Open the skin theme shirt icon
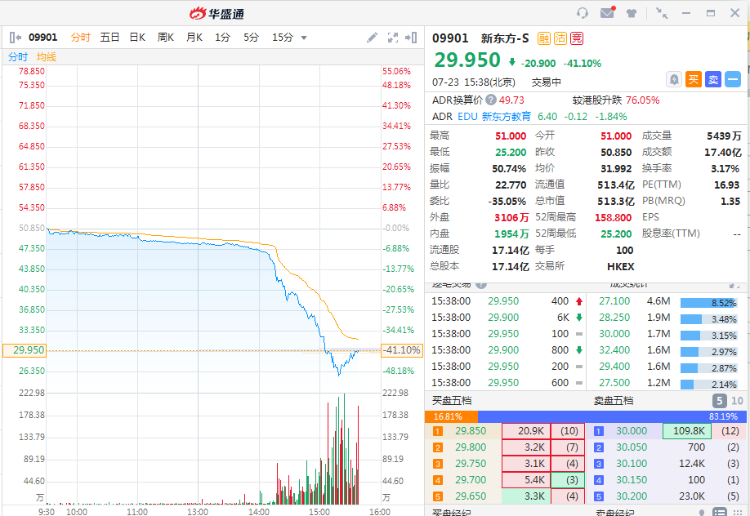750x516 pixels. [x=631, y=13]
